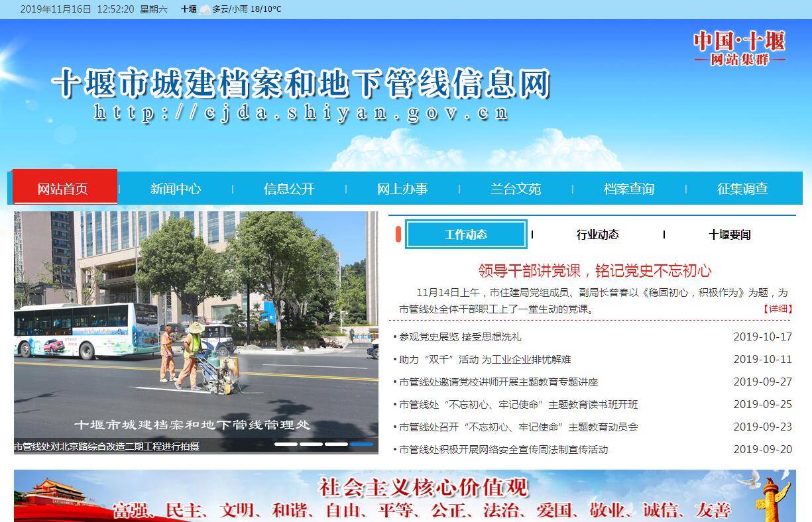Select the 工作动态 tab
The width and height of the screenshot is (812, 522).
point(466,235)
